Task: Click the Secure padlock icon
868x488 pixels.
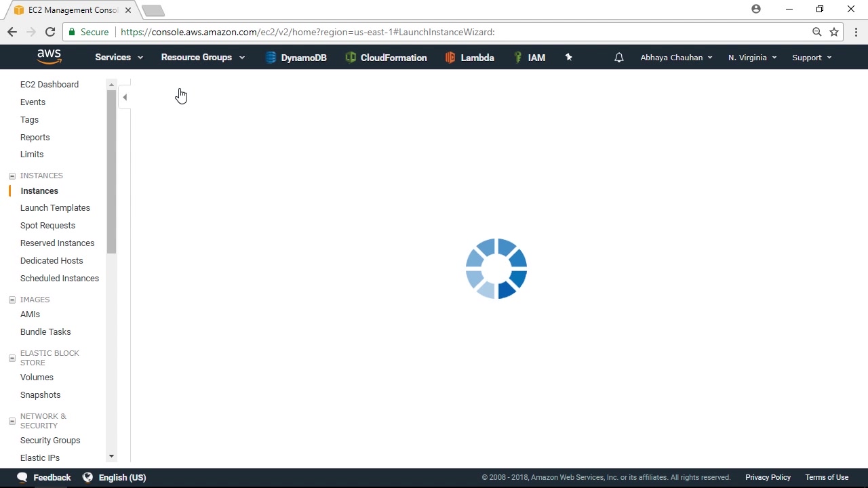Action: point(72,32)
